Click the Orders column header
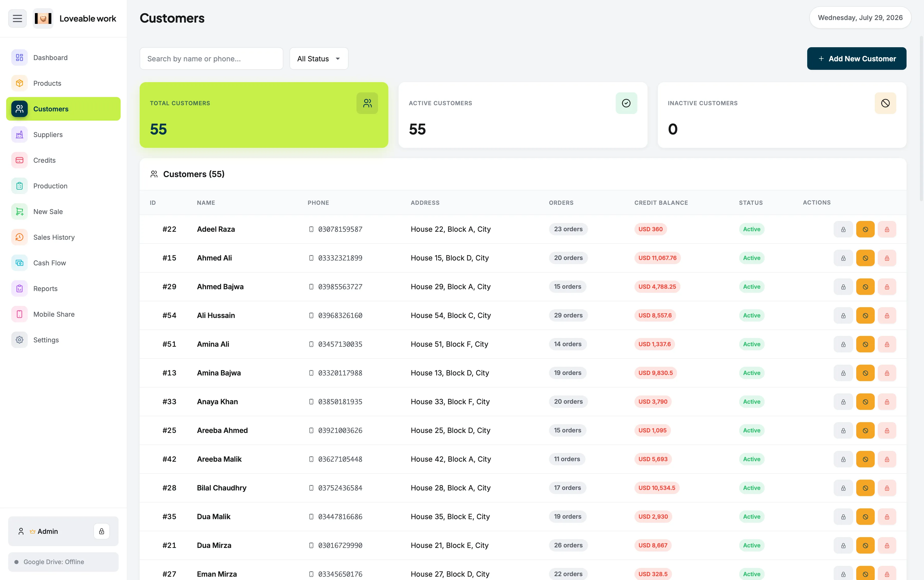The image size is (924, 580). coord(561,202)
